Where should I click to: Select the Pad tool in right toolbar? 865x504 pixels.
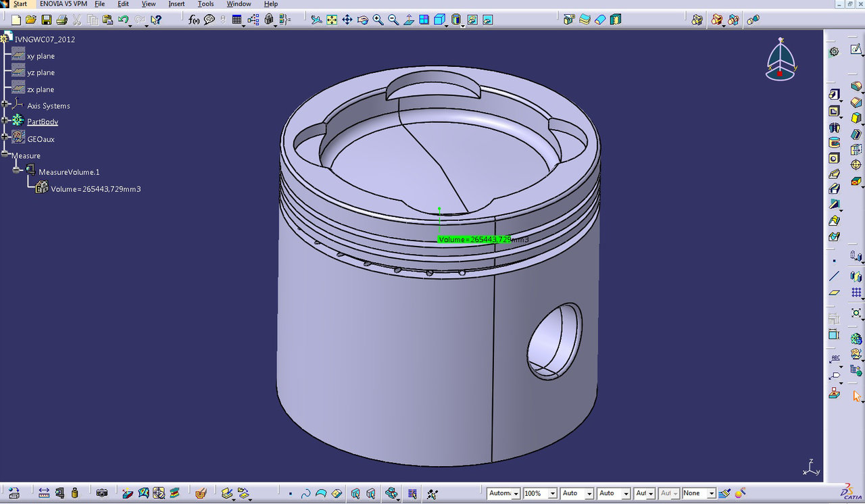coord(835,95)
